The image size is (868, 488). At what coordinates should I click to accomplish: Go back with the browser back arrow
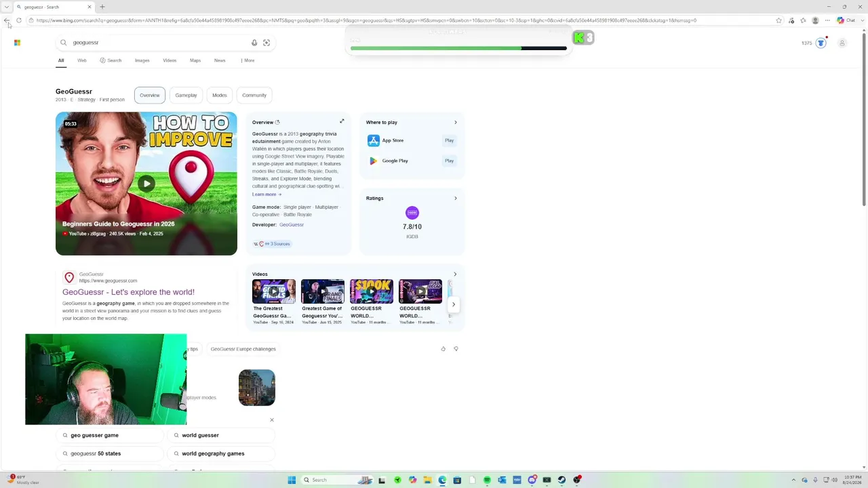pyautogui.click(x=7, y=20)
